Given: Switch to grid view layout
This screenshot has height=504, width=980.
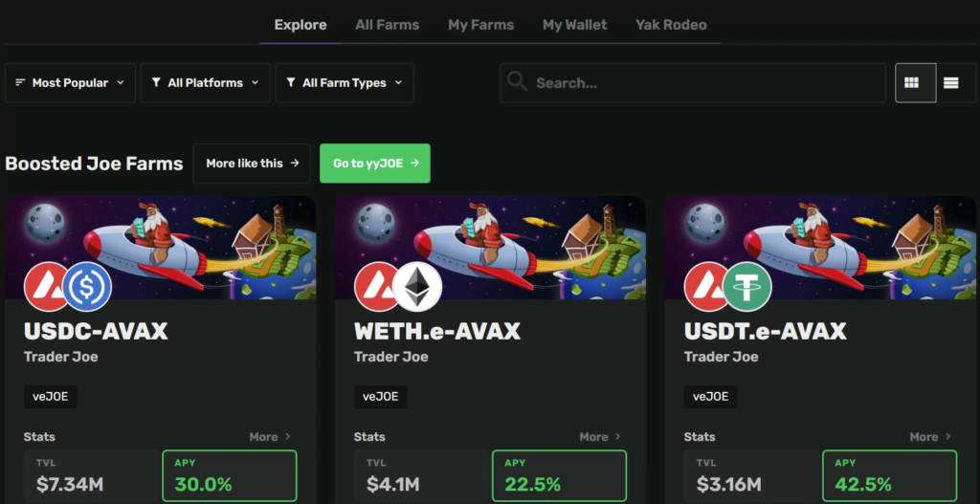Looking at the screenshot, I should pyautogui.click(x=915, y=83).
